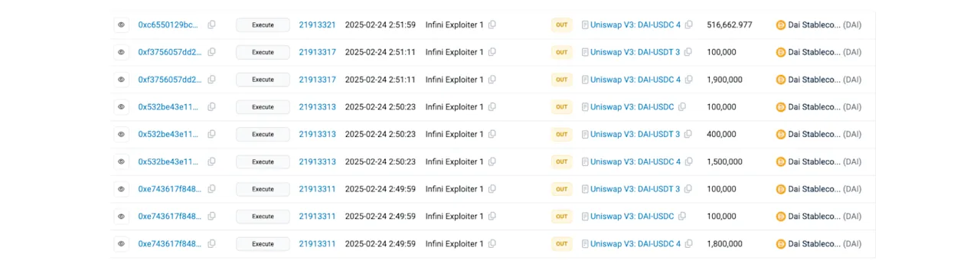Copy hash icon in the 1,900,000 row

(212, 80)
